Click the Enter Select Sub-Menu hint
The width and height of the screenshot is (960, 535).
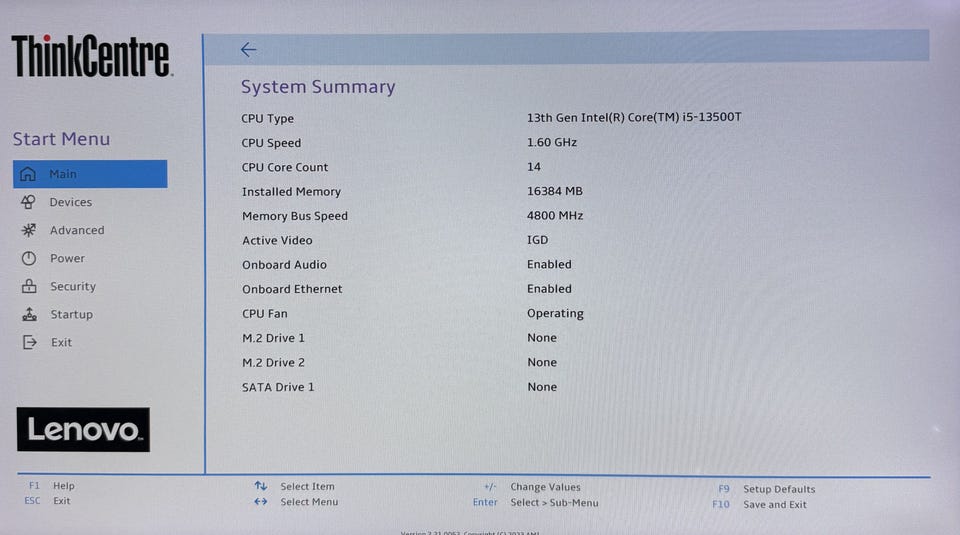pyautogui.click(x=536, y=503)
